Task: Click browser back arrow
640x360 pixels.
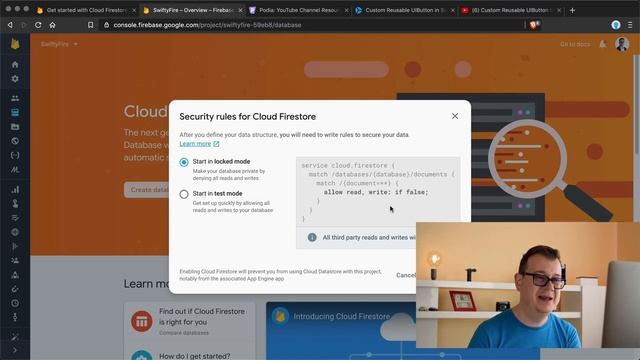Action: (10, 25)
